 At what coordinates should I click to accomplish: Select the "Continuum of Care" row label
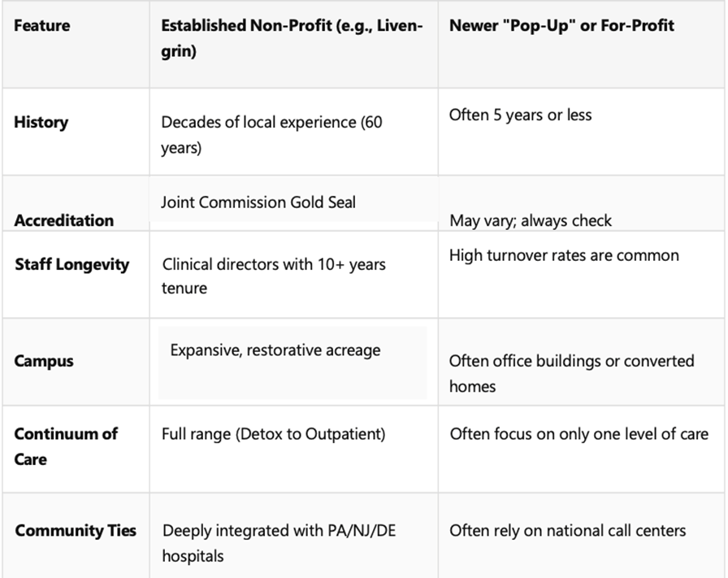click(x=66, y=446)
